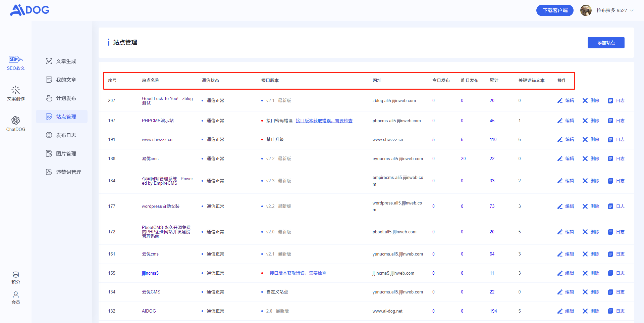Delete the AIDOG site row
Screen dimensions: 644x323
pos(591,311)
